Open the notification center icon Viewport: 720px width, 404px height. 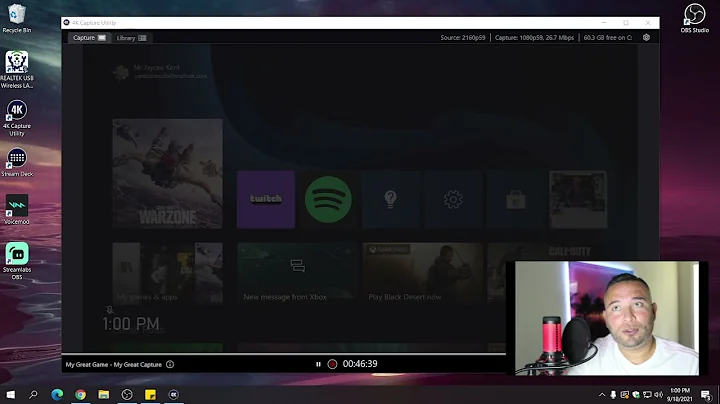pos(706,394)
